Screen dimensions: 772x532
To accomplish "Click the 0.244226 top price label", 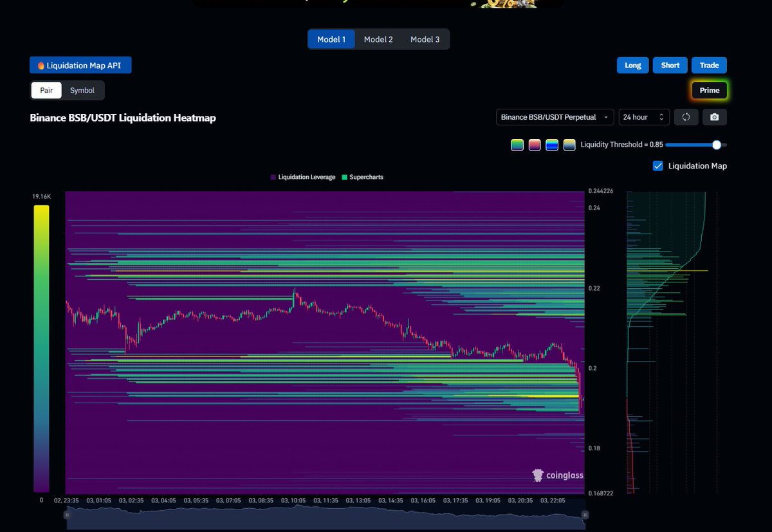I will [x=601, y=190].
